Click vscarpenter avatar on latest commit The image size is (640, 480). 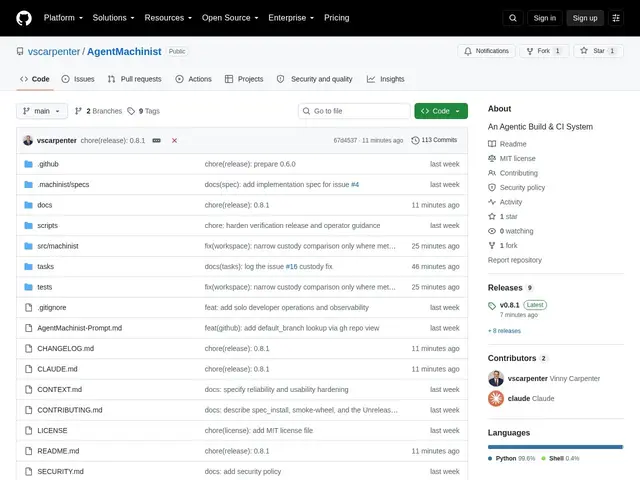[28, 140]
